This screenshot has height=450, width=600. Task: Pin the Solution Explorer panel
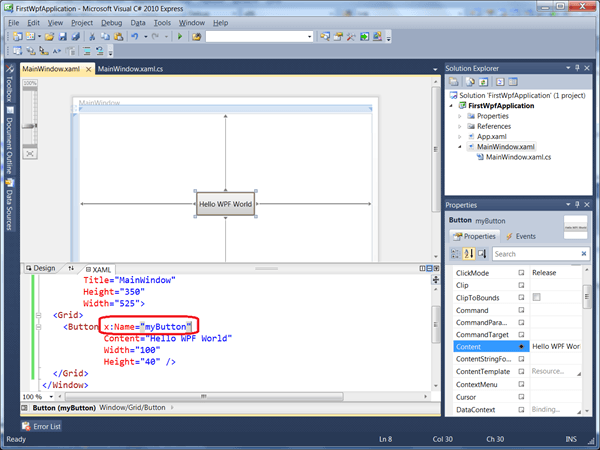click(x=577, y=68)
